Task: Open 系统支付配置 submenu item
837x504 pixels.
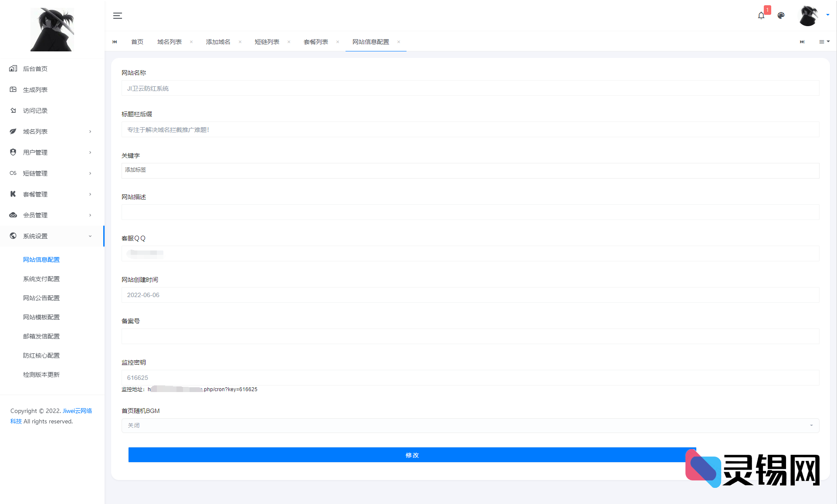Action: click(x=41, y=279)
